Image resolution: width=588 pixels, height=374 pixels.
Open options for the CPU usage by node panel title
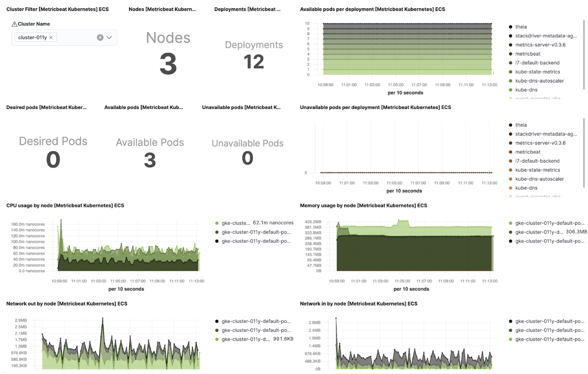tap(65, 206)
